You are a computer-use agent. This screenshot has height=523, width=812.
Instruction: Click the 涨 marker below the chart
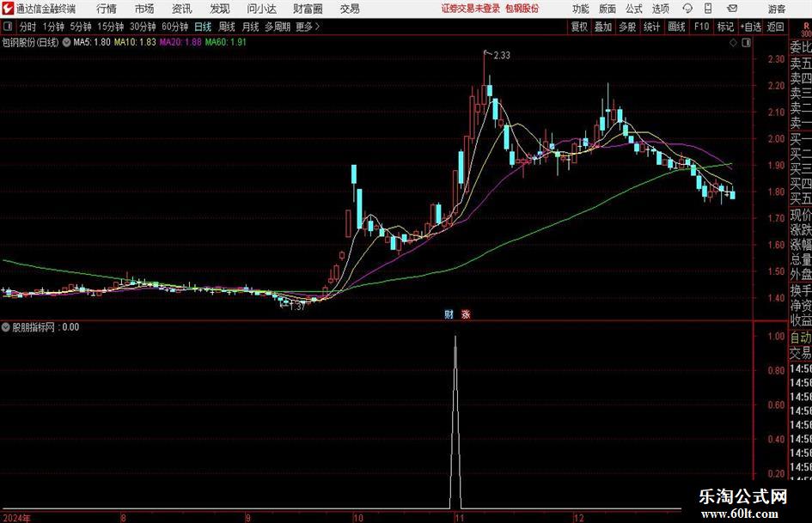point(466,313)
